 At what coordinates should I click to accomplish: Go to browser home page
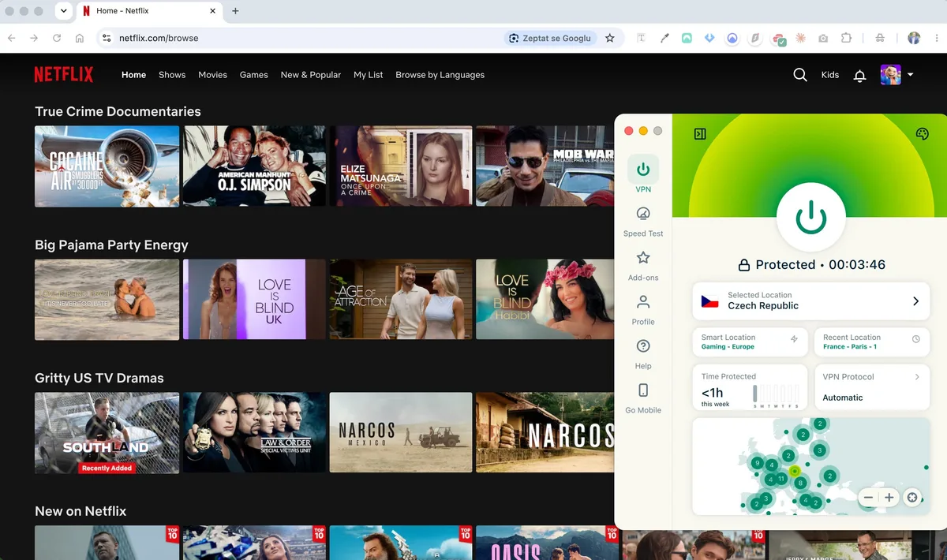pyautogui.click(x=80, y=38)
